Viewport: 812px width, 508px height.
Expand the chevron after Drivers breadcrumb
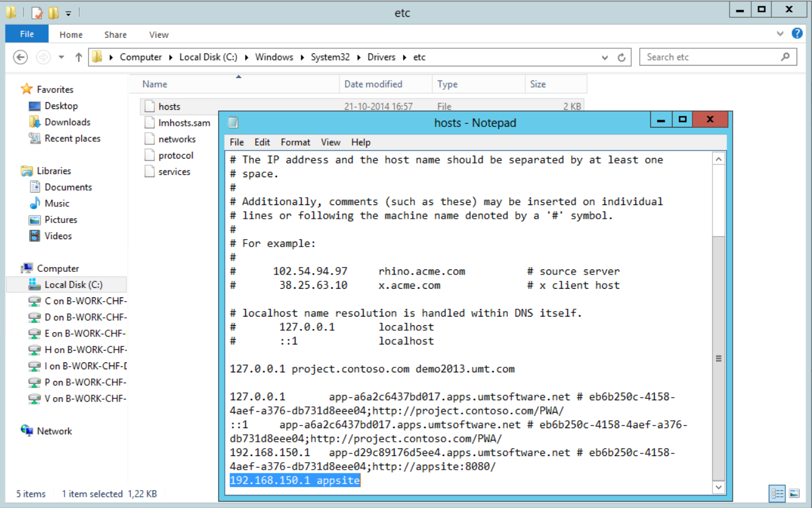tap(404, 57)
